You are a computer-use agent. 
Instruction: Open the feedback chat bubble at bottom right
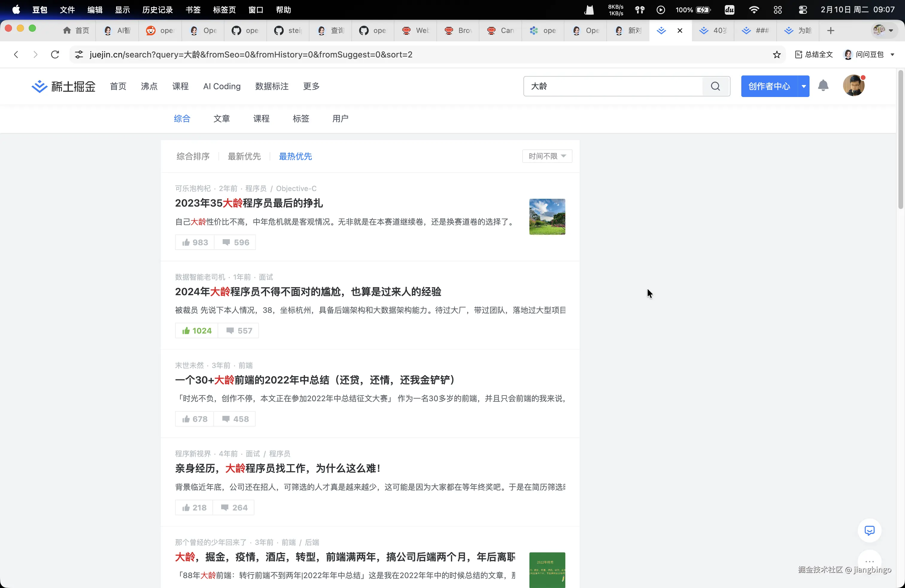tap(870, 531)
